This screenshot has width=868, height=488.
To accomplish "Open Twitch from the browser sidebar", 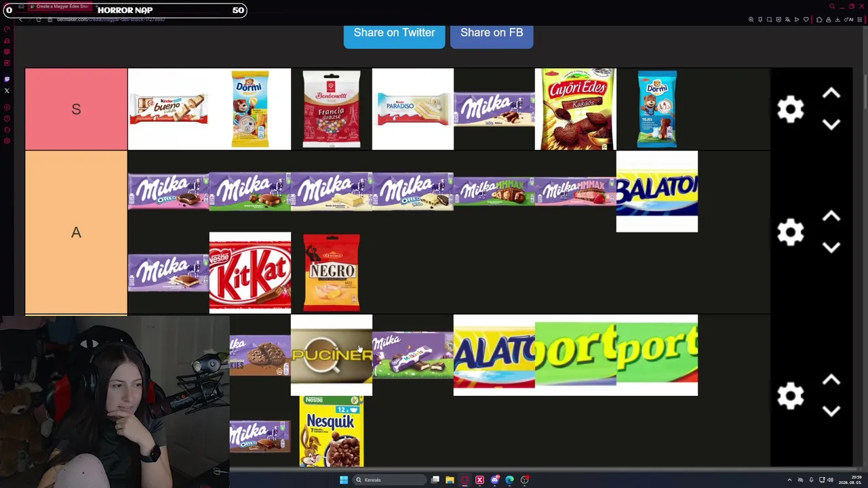I will pyautogui.click(x=7, y=79).
